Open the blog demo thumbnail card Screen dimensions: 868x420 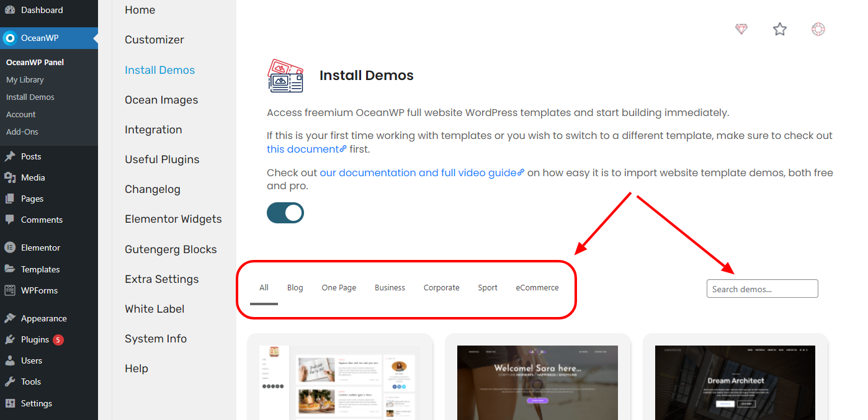[340, 377]
